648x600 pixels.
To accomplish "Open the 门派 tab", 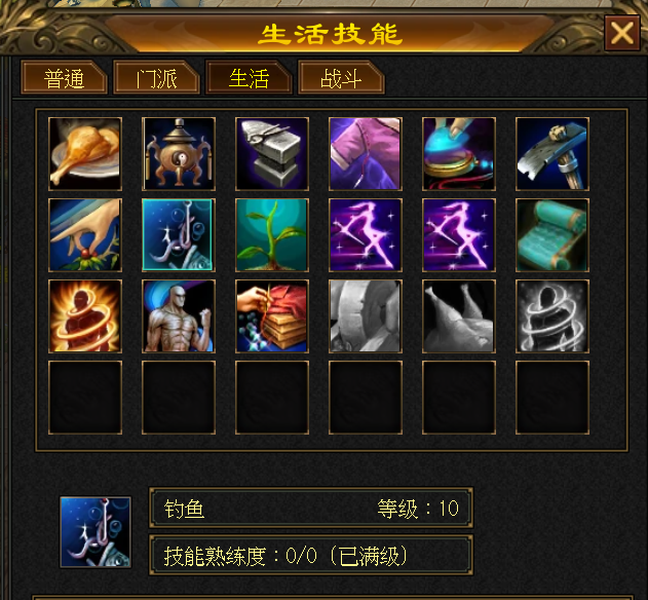I will tap(157, 78).
